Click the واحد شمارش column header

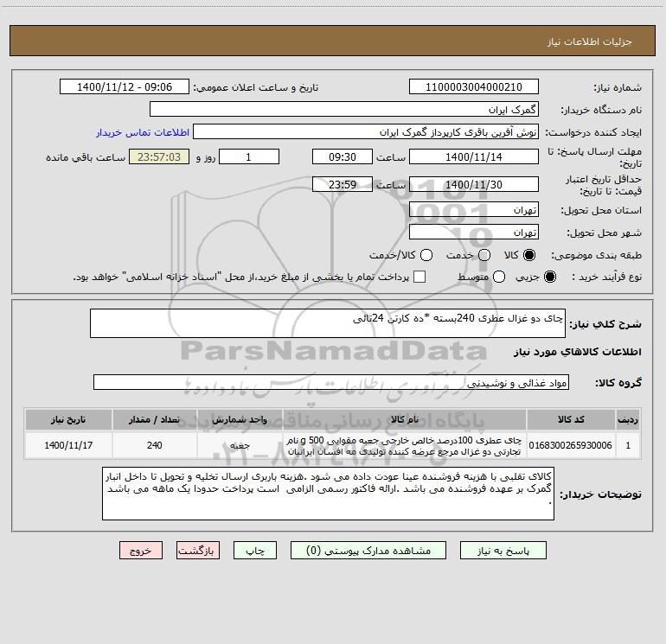tap(240, 419)
